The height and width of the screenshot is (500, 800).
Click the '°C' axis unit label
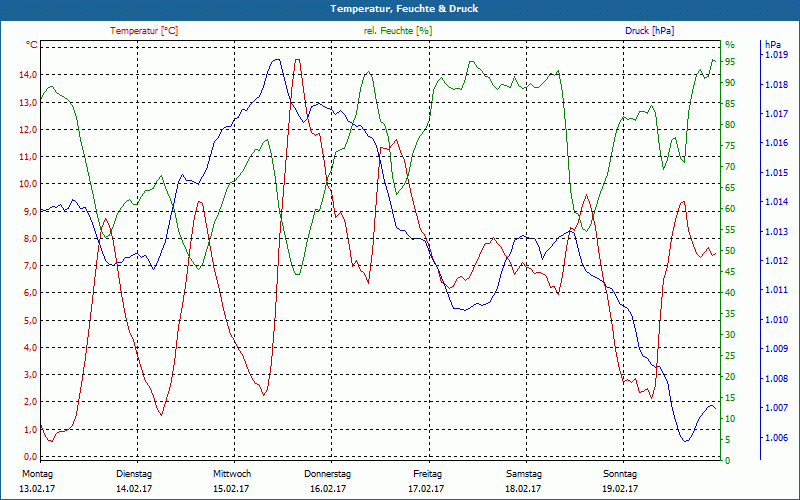[32, 45]
